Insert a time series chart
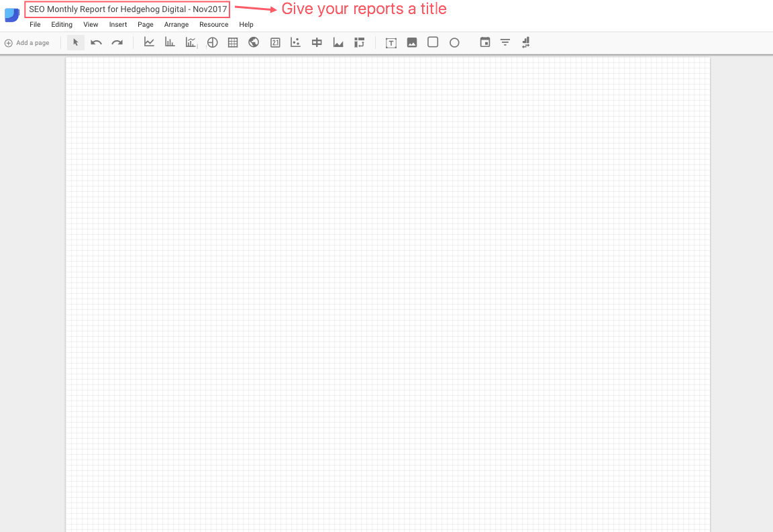 coord(148,42)
